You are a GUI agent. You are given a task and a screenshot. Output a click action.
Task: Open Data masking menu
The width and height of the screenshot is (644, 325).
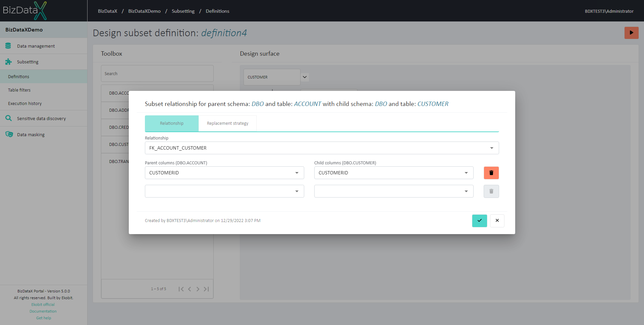[44, 134]
